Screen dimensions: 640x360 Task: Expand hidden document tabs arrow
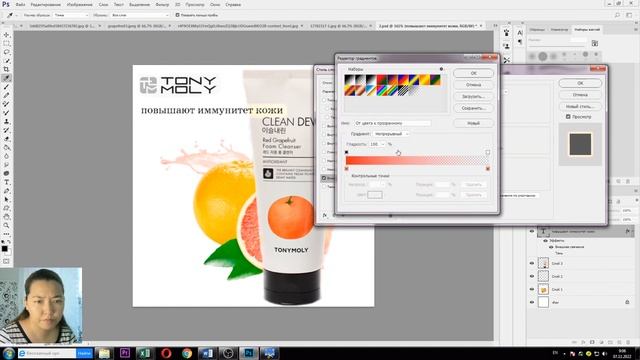coord(495,26)
